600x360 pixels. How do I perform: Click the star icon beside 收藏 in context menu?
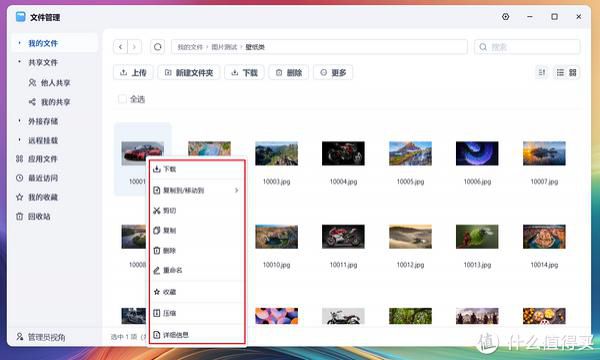tap(157, 292)
